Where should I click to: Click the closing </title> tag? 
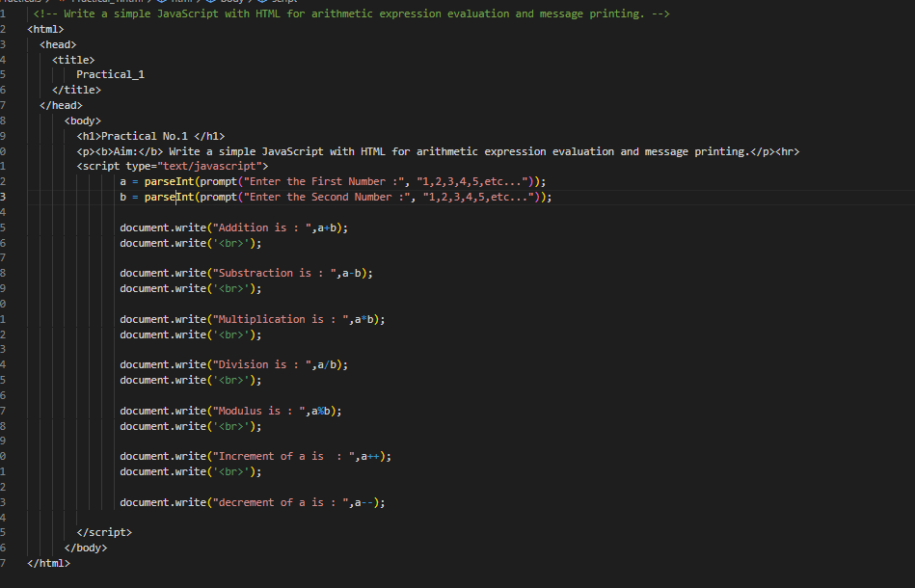(x=76, y=90)
